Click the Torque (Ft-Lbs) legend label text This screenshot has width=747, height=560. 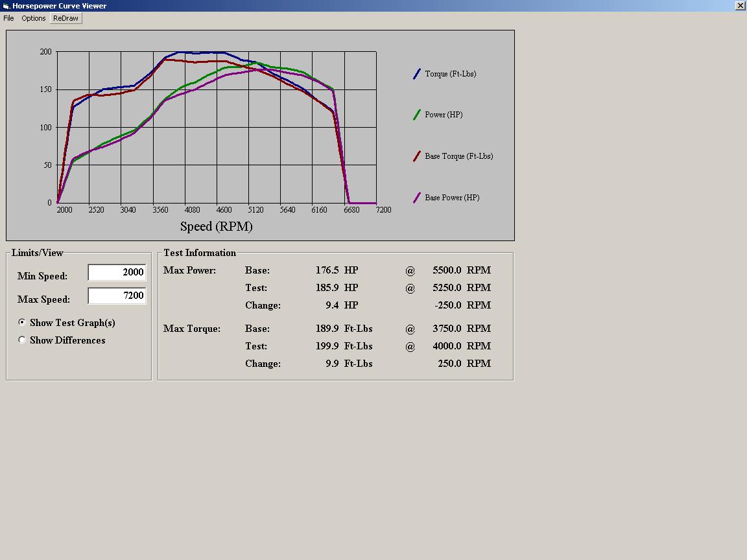point(451,74)
